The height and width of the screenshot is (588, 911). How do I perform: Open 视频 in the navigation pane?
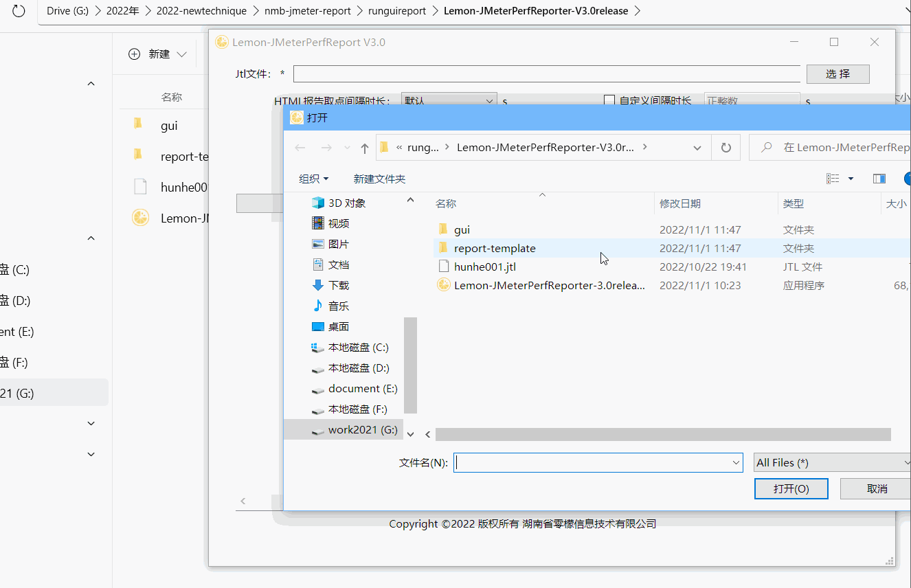[x=331, y=223]
